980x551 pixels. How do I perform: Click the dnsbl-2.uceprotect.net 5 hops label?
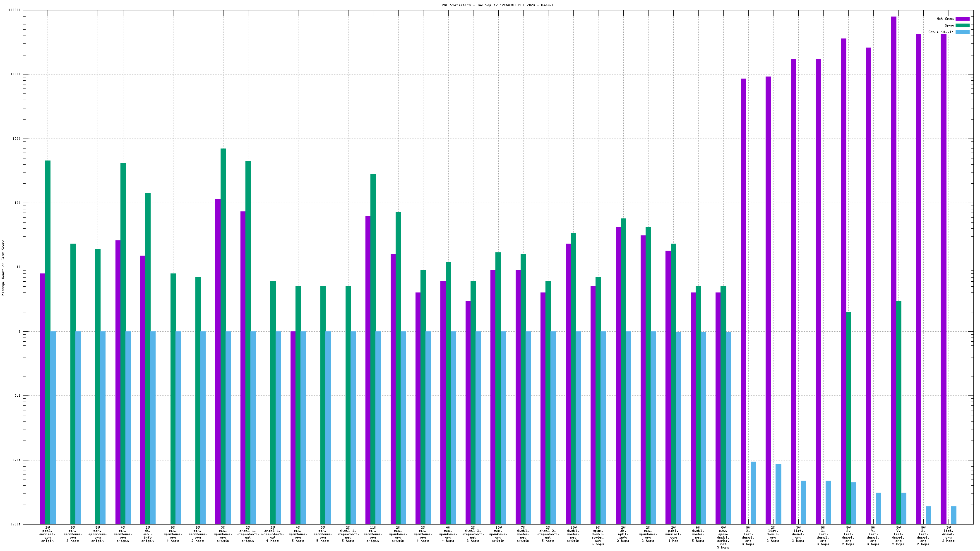(548, 534)
